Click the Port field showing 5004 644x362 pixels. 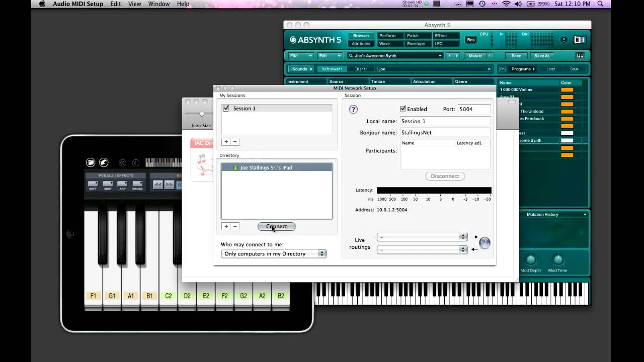[x=474, y=109]
